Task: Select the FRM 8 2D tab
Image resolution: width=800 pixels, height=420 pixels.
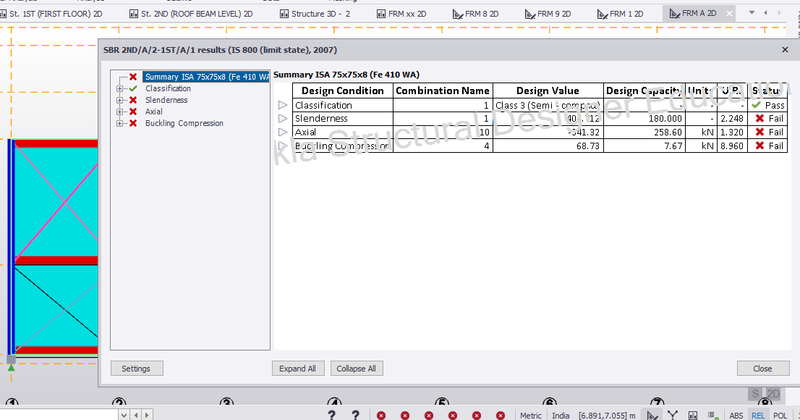Action: tap(476, 14)
